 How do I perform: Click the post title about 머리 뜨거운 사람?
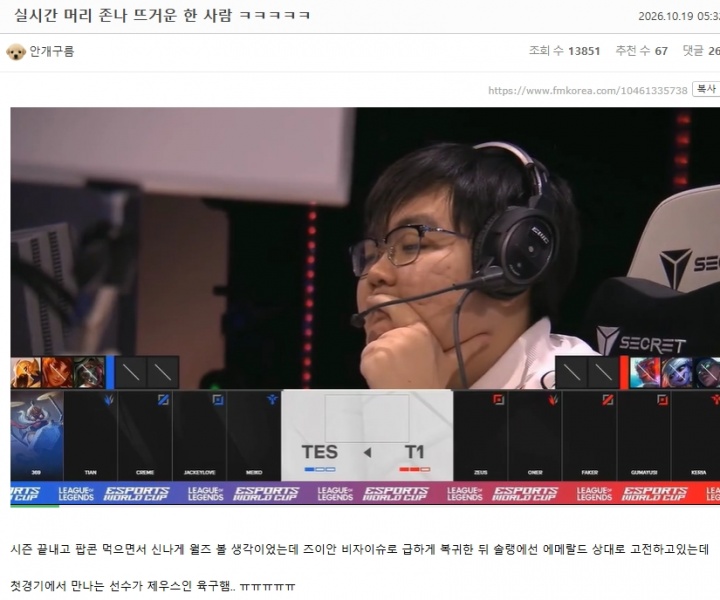[x=162, y=15]
